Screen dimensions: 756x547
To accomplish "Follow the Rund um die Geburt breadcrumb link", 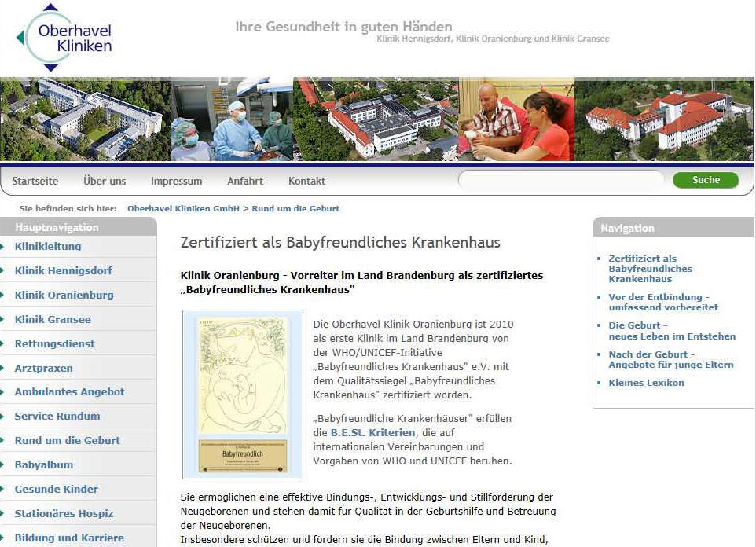I will point(295,208).
